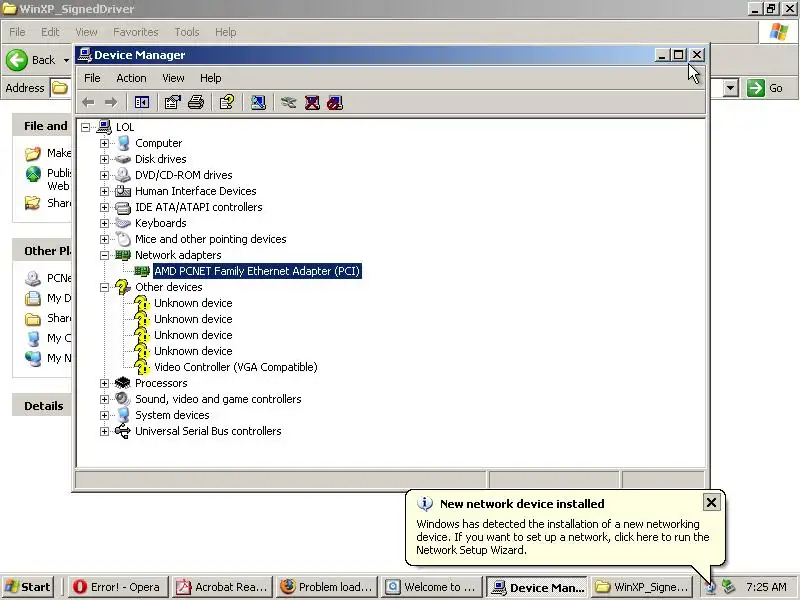Click the info icon in notification balloon
Image resolution: width=800 pixels, height=600 pixels.
tap(424, 504)
